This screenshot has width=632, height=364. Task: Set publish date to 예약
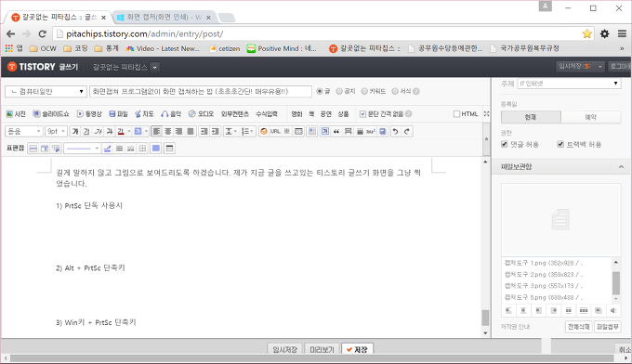pos(590,117)
